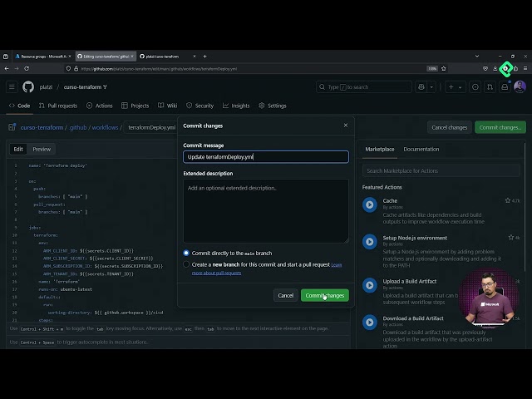The height and width of the screenshot is (399, 532).
Task: Click the Commit changes... button at top right
Action: coord(500,127)
